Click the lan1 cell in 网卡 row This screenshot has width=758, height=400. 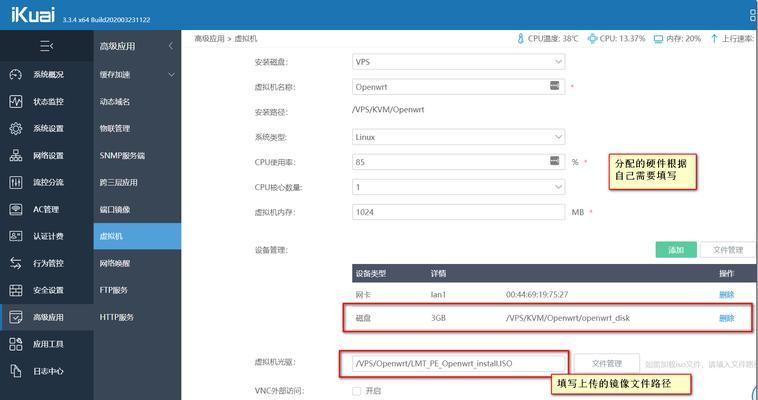pyautogui.click(x=438, y=295)
